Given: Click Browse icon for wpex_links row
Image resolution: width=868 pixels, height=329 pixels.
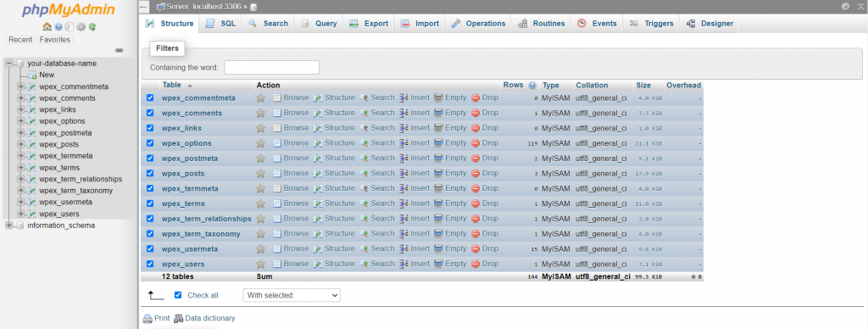Looking at the screenshot, I should pos(277,128).
